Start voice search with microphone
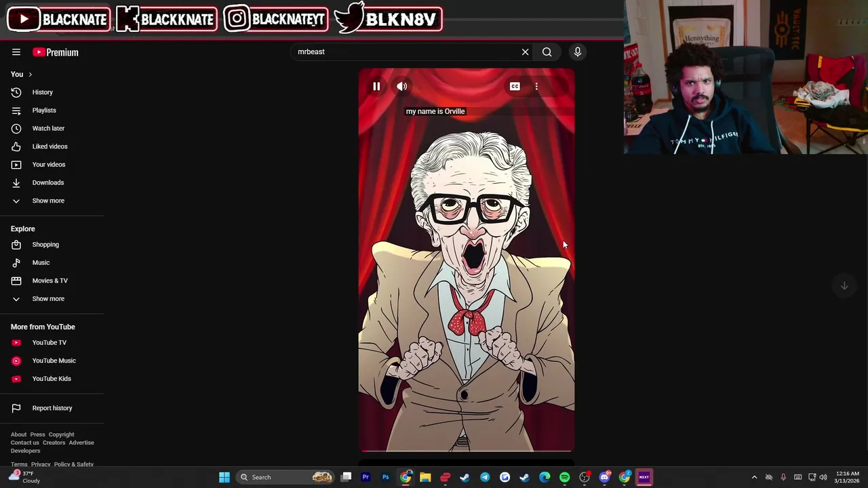 coord(578,52)
